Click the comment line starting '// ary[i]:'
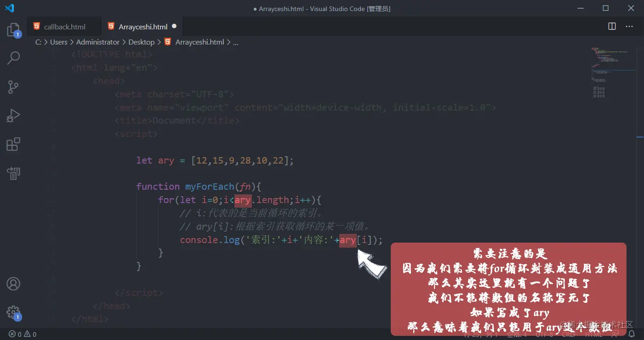Viewport: 644px width, 340px height. [x=275, y=227]
